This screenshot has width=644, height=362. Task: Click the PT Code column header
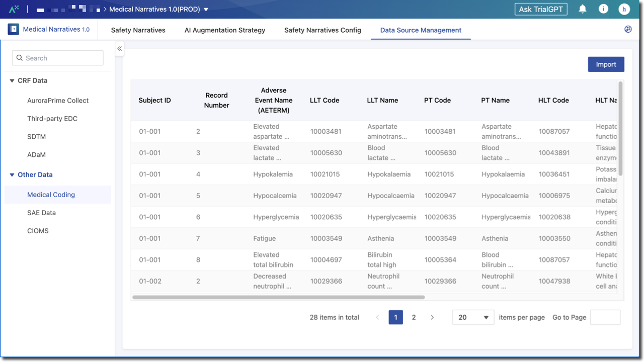pos(437,100)
